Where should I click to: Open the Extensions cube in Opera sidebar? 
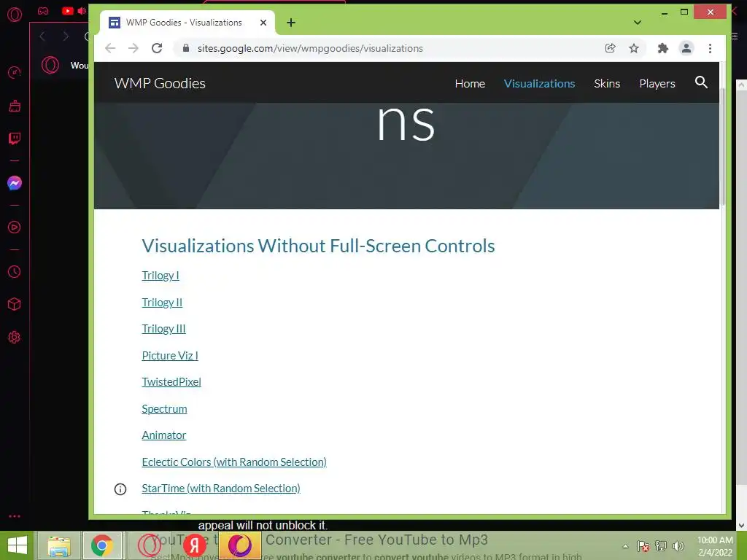coord(15,304)
